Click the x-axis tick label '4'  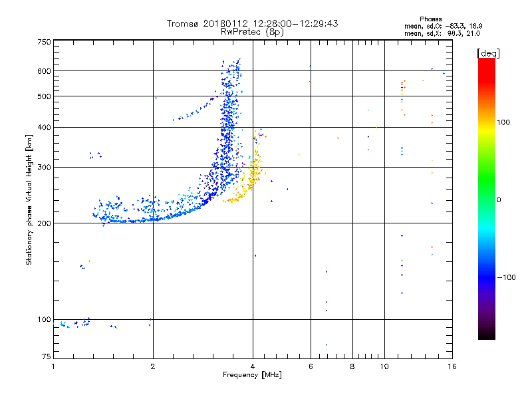253,366
